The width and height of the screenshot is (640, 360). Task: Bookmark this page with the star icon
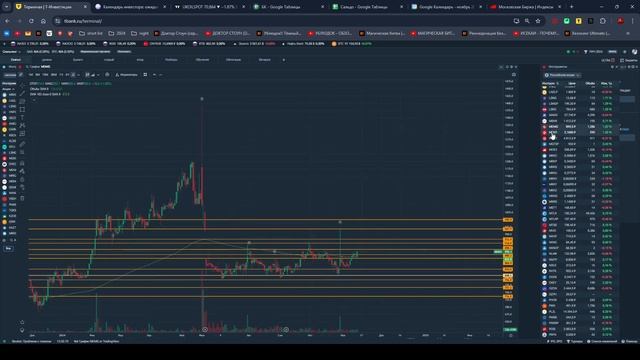click(x=538, y=21)
